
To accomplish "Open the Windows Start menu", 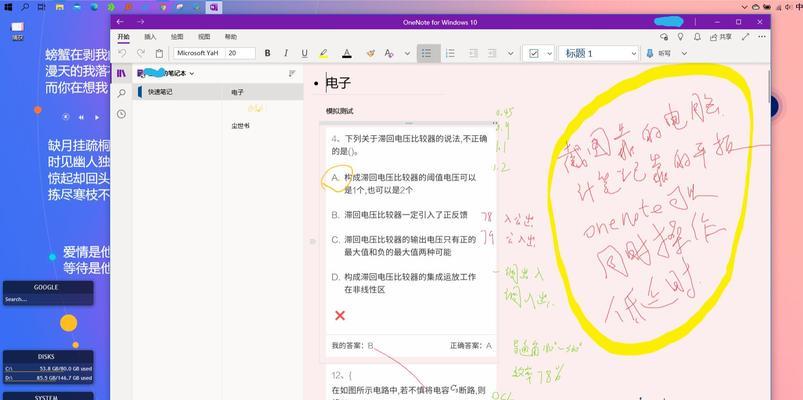I will pos(8,7).
